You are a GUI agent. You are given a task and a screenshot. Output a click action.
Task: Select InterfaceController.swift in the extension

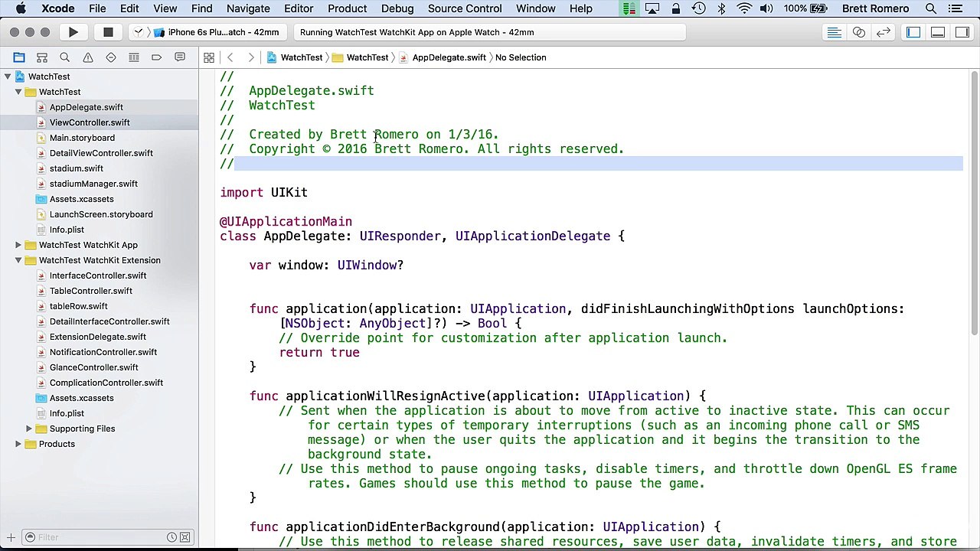point(100,275)
